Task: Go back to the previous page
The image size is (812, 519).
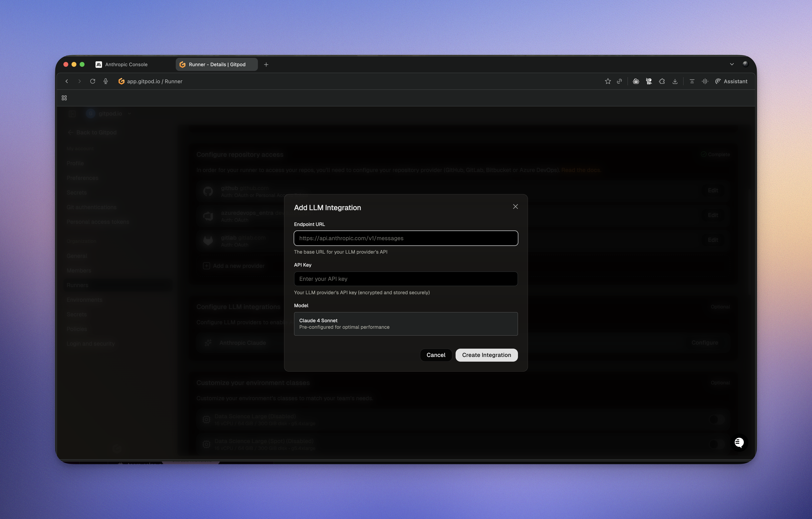Action: (67, 81)
